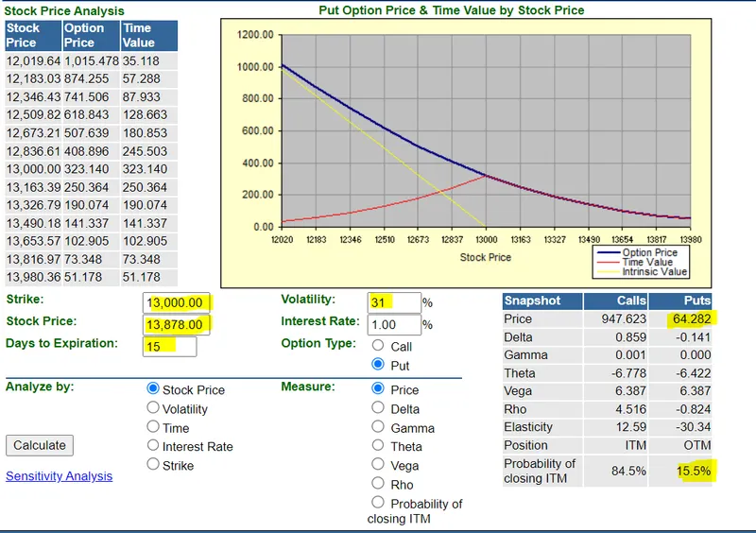Screen dimensions: 756x533
Task: Click the Days to Expiration field
Action: (170, 346)
